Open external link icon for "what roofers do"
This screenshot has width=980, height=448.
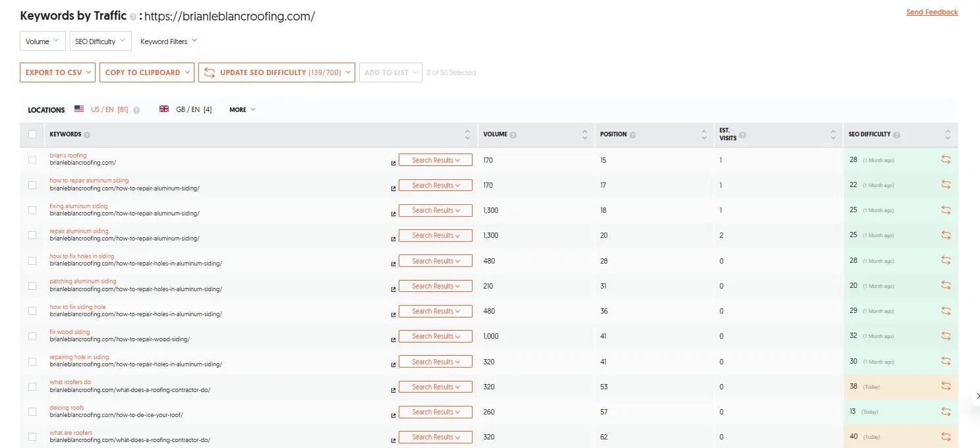pyautogui.click(x=393, y=390)
